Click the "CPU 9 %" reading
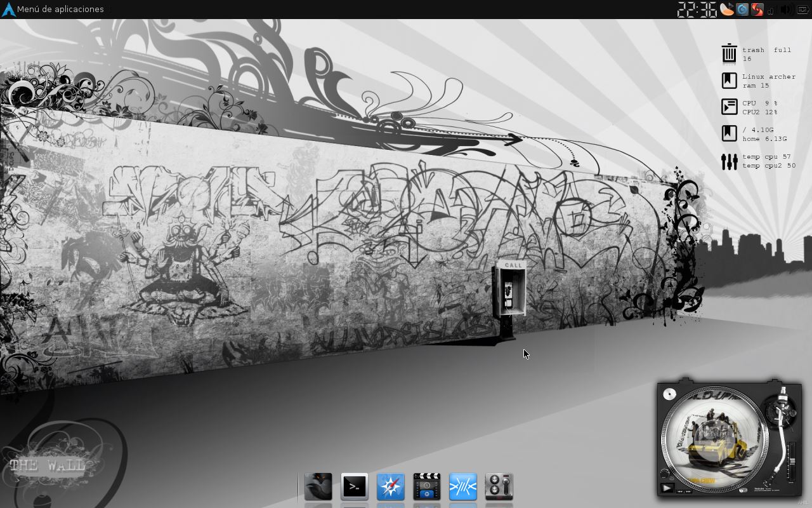The width and height of the screenshot is (812, 508). pyautogui.click(x=760, y=103)
